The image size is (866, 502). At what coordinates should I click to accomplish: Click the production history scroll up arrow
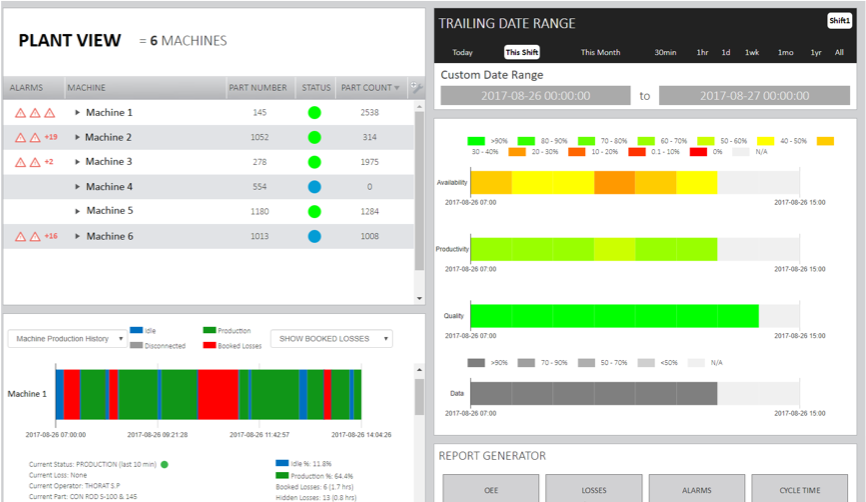coord(419,369)
